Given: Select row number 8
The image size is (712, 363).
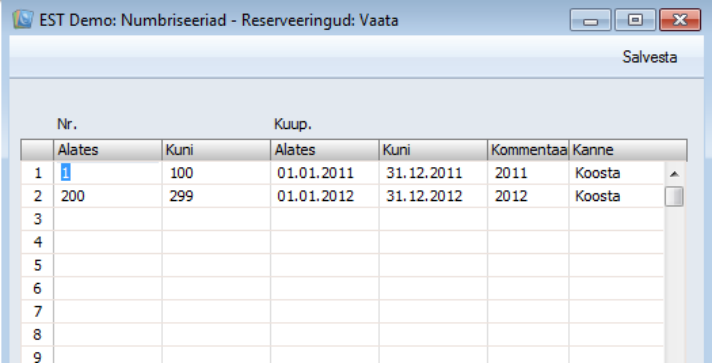Looking at the screenshot, I should point(37,335).
